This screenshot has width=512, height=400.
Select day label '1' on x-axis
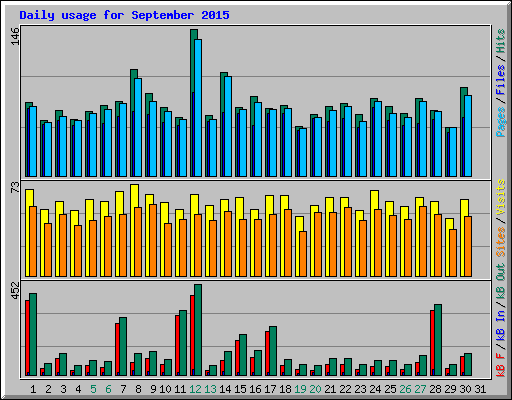33,389
